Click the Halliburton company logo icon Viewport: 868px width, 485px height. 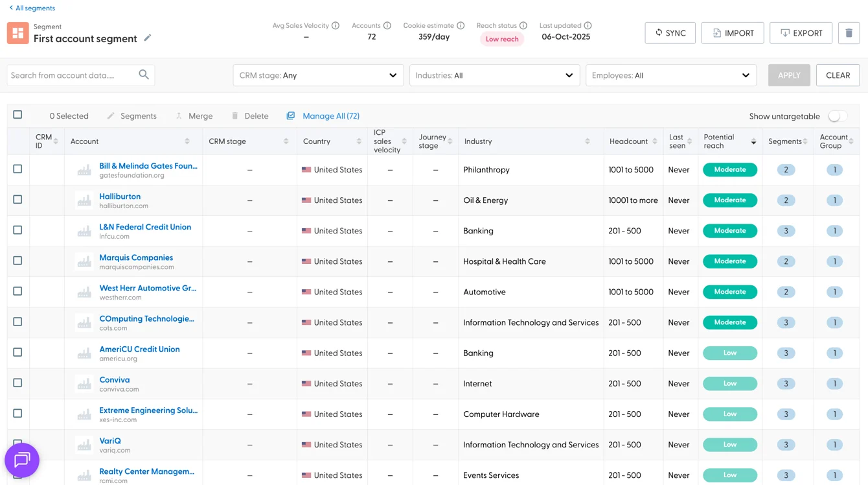(x=84, y=200)
